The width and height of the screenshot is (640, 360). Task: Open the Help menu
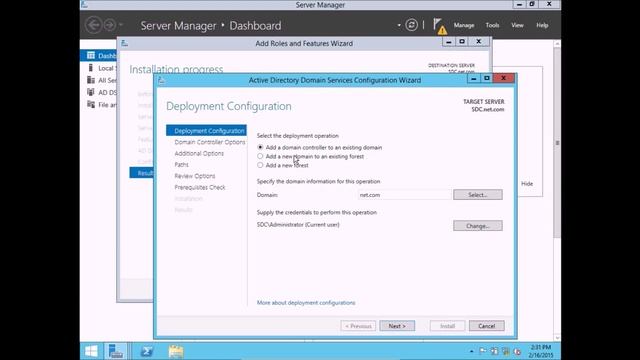click(x=542, y=25)
